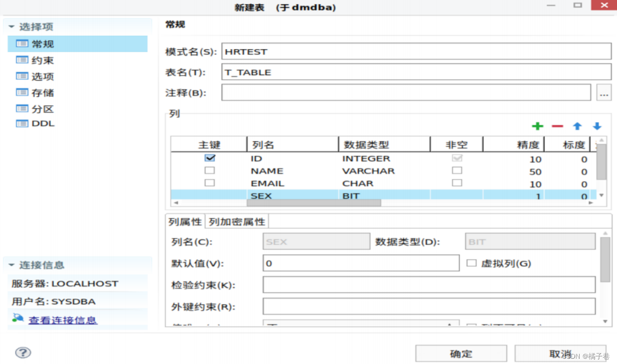Check primary key for the NAME row
This screenshot has height=364, width=617.
tap(209, 171)
